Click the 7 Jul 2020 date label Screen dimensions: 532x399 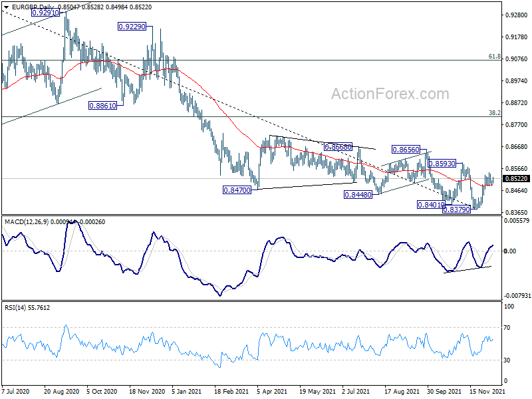(x=15, y=391)
